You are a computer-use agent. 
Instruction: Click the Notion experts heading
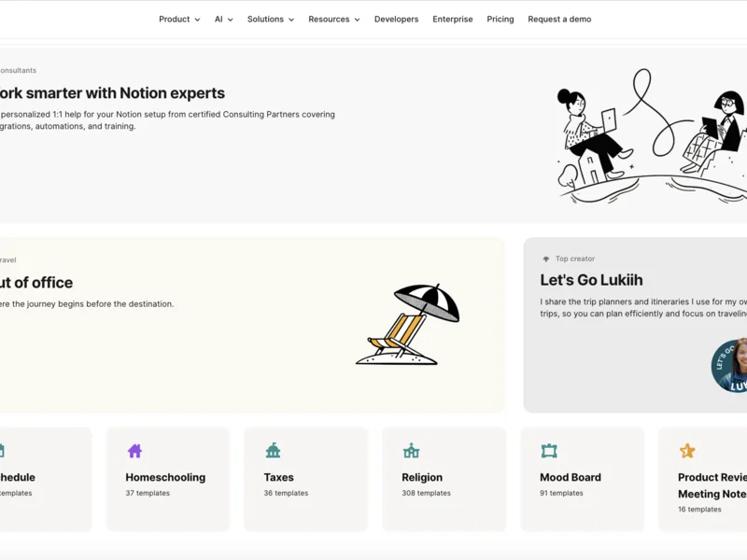click(x=112, y=92)
